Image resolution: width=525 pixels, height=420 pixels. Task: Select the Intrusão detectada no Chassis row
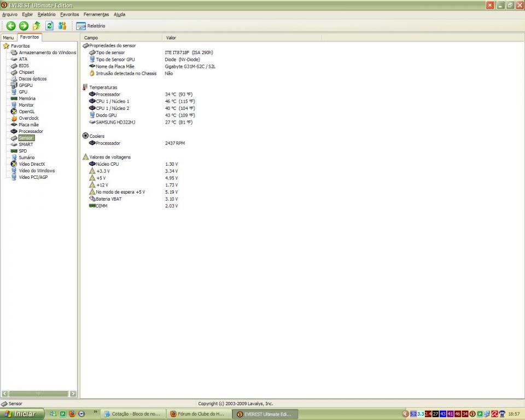(131, 73)
